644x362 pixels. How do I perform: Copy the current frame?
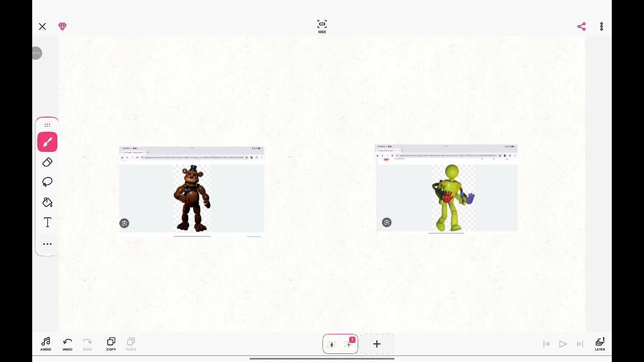click(111, 344)
